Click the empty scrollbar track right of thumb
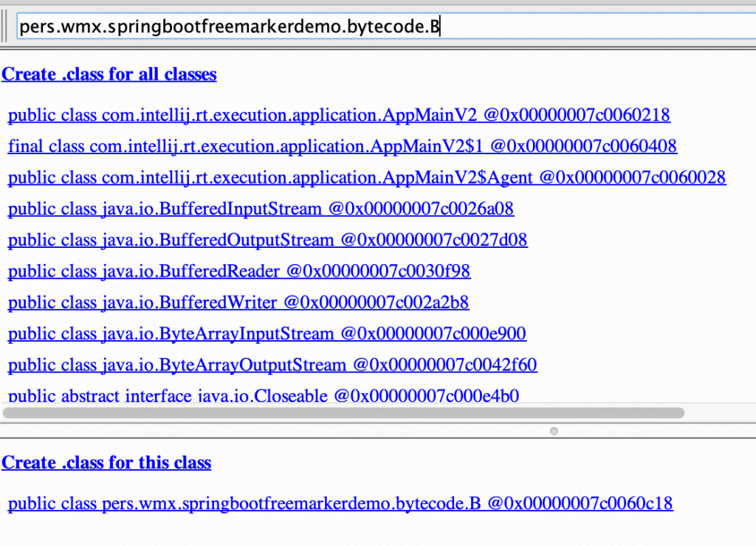The image size is (756, 546). click(720, 412)
